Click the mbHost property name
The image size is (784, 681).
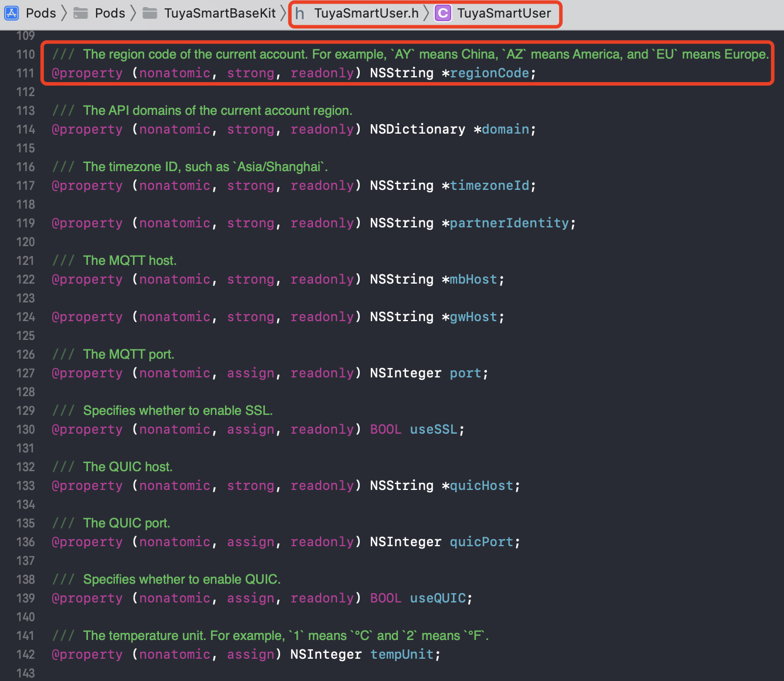(473, 279)
